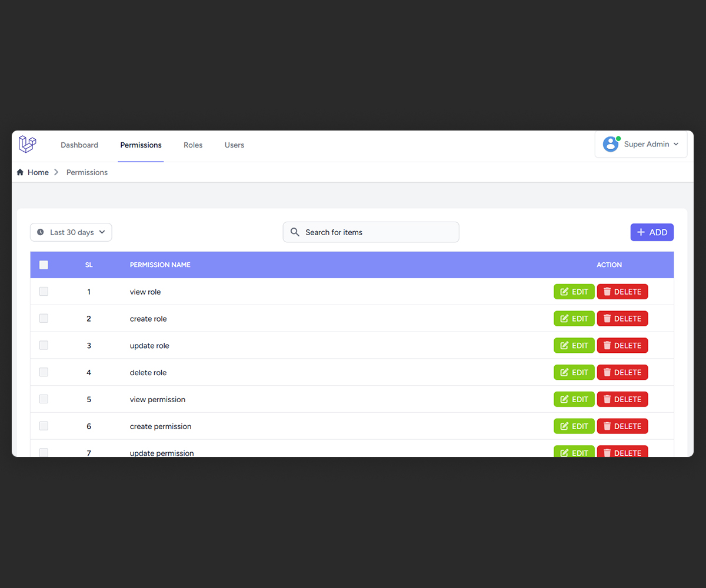This screenshot has width=706, height=588.
Task: Check the box for view role row
Action: (x=44, y=292)
